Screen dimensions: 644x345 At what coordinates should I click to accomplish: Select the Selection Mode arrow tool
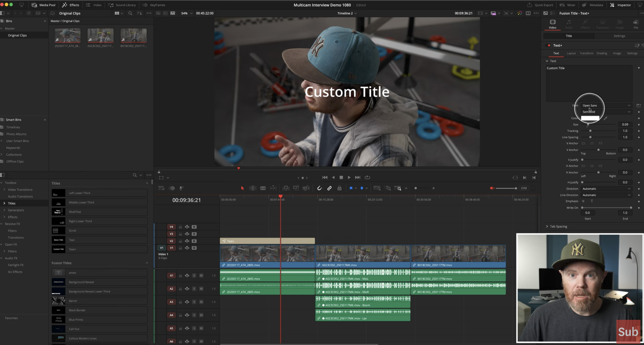click(x=242, y=188)
